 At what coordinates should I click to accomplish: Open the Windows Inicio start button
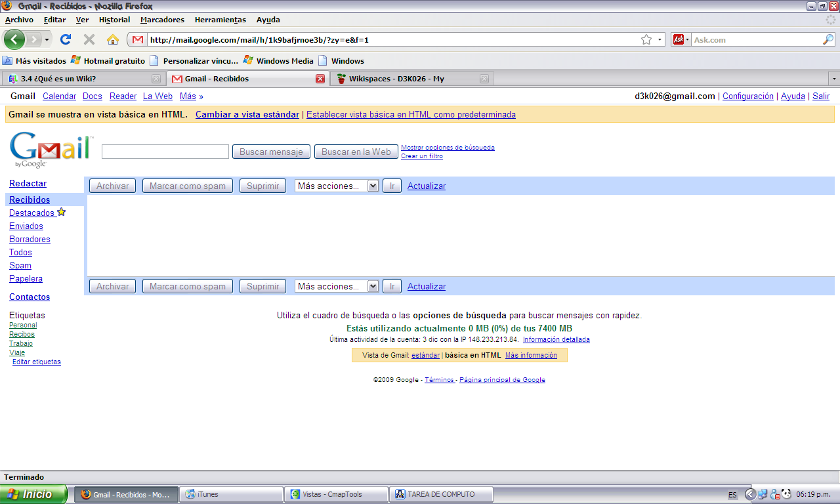(x=33, y=494)
